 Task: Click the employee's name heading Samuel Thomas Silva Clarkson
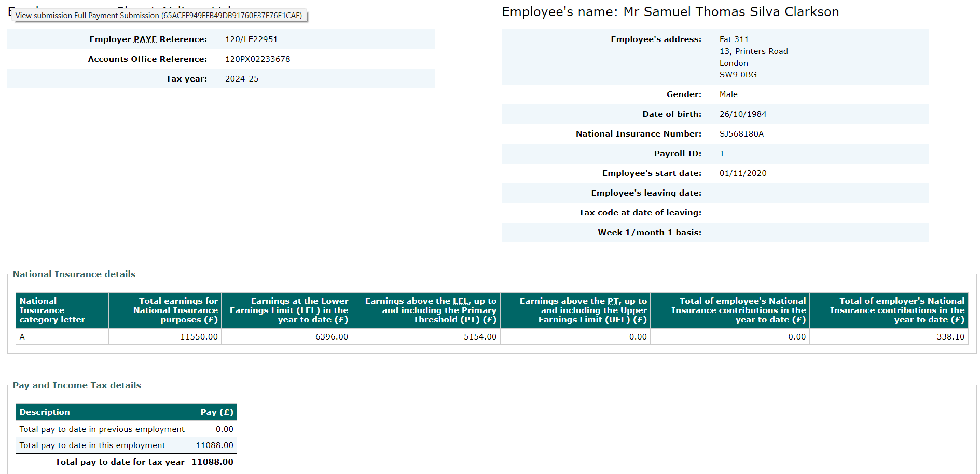click(730, 12)
